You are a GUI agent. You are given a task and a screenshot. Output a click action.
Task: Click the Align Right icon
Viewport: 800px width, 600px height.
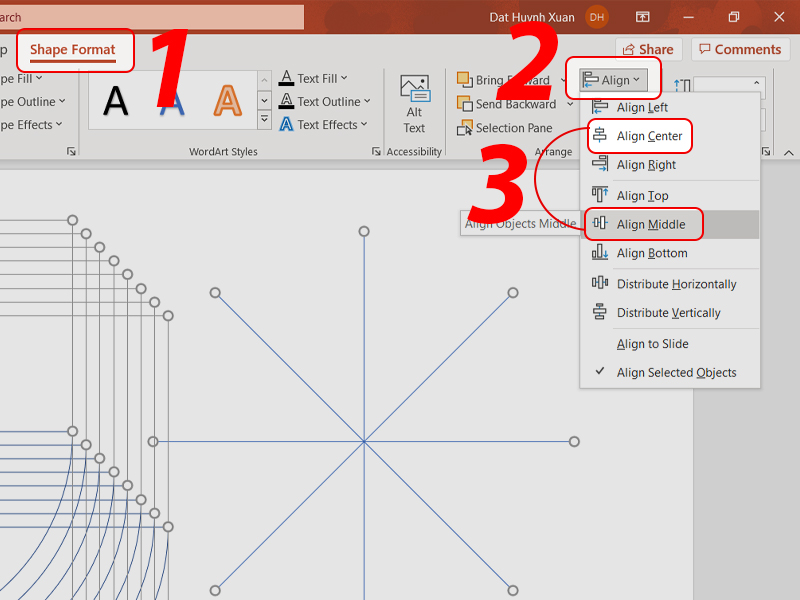[600, 165]
